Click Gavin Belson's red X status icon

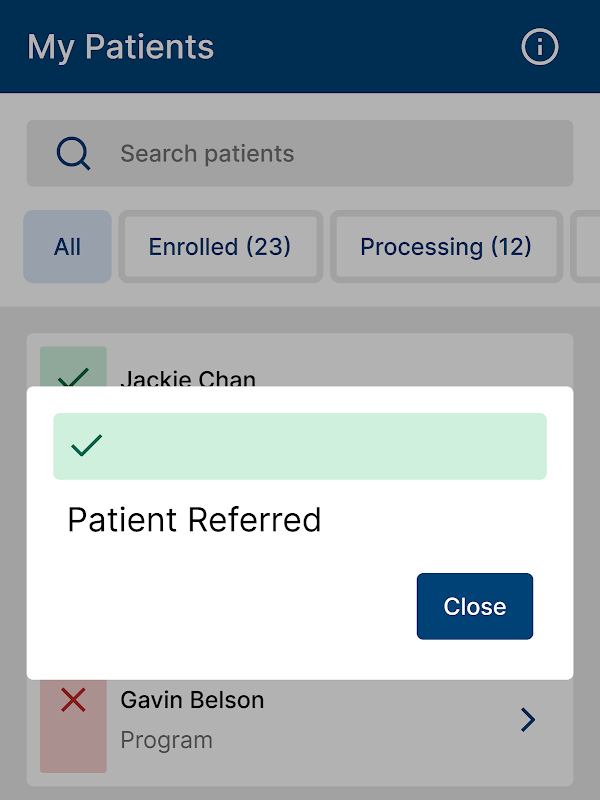point(73,701)
